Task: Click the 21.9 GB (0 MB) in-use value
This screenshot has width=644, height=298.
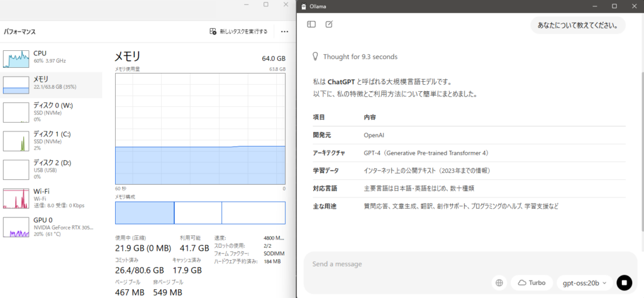Action: (143, 248)
